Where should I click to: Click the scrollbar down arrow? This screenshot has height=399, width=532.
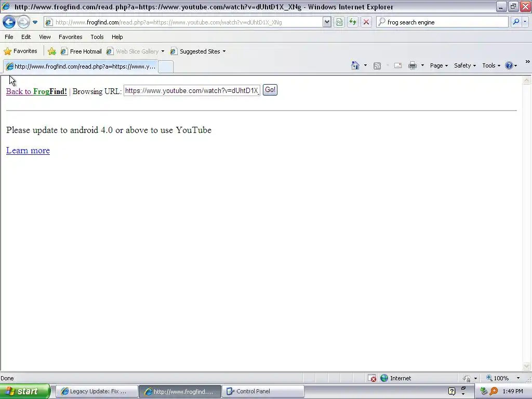pyautogui.click(x=527, y=366)
